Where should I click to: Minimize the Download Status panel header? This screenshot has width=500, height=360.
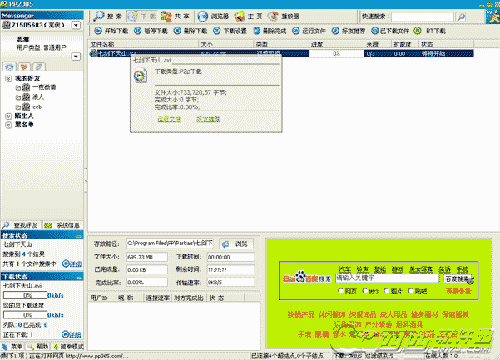point(79,277)
